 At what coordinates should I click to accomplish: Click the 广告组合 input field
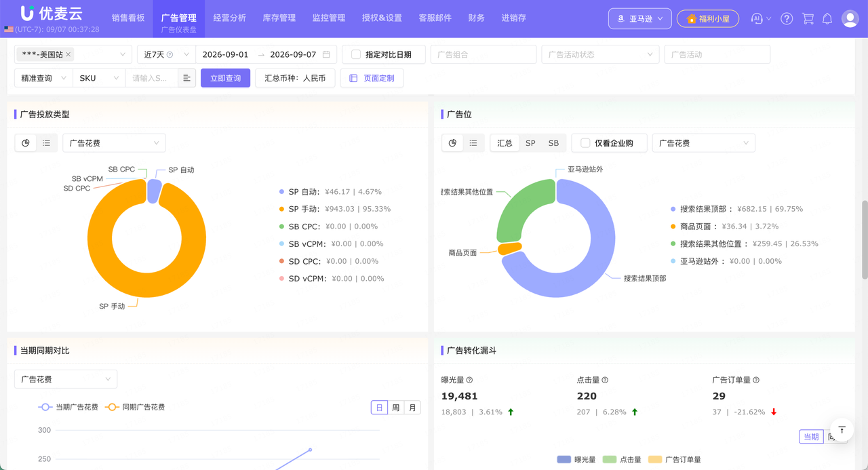point(484,54)
